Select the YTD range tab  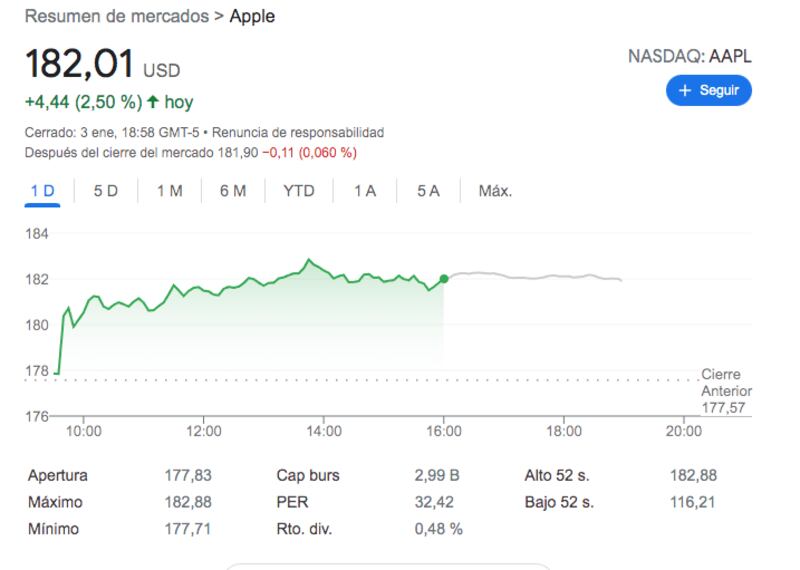[299, 191]
